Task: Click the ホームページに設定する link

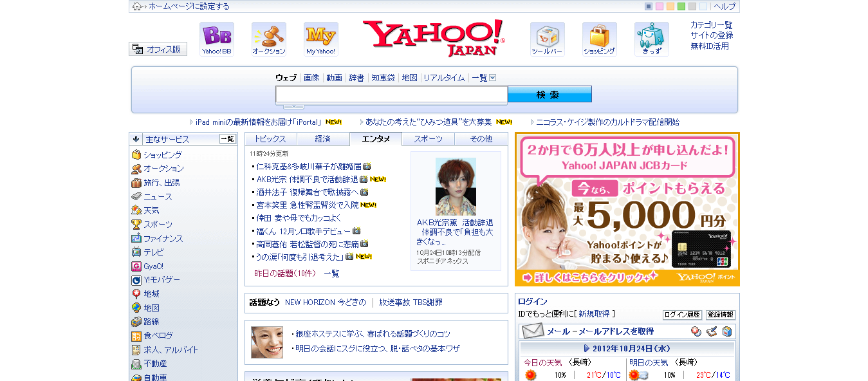Action: point(189,6)
